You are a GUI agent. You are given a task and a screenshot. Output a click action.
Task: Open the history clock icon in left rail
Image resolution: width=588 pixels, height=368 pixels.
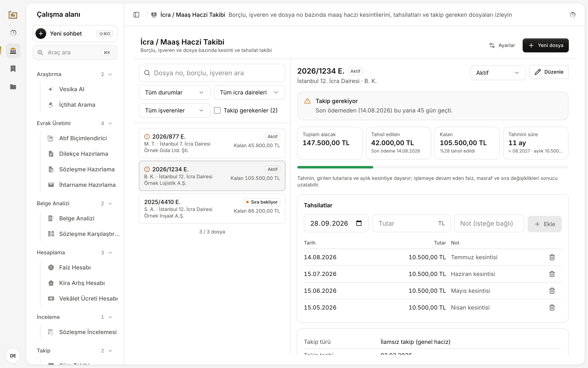pos(13,33)
